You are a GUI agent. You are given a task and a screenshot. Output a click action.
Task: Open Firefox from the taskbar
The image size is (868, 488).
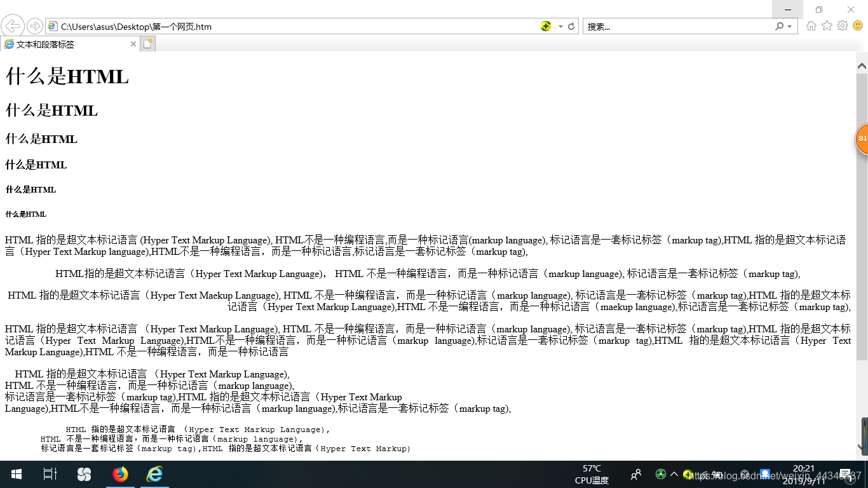(119, 474)
